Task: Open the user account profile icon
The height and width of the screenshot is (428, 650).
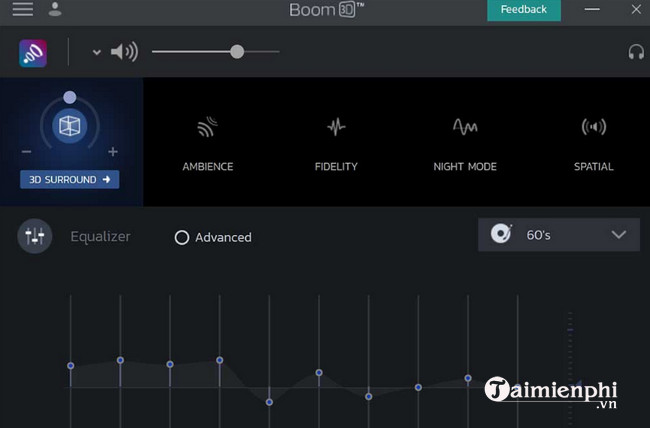Action: tap(55, 9)
